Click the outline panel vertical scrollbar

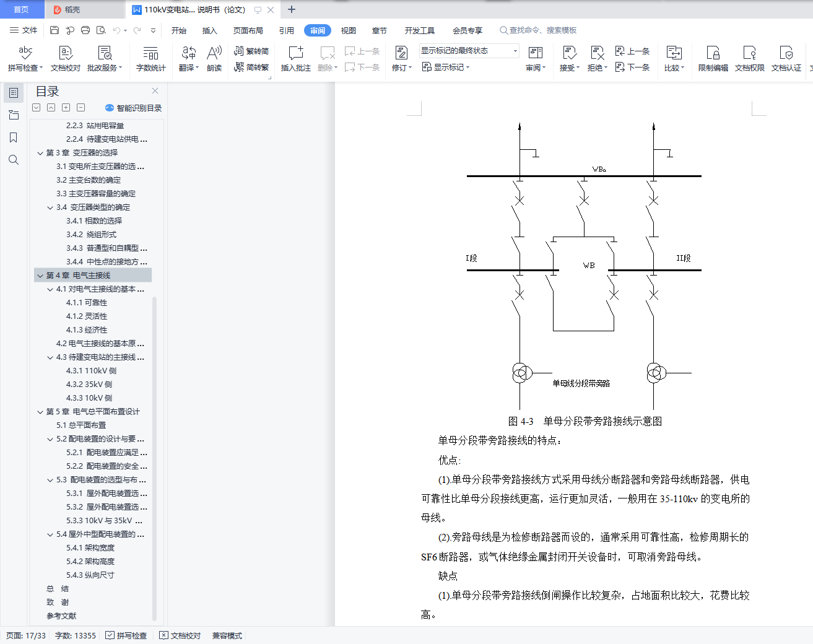pyautogui.click(x=154, y=458)
